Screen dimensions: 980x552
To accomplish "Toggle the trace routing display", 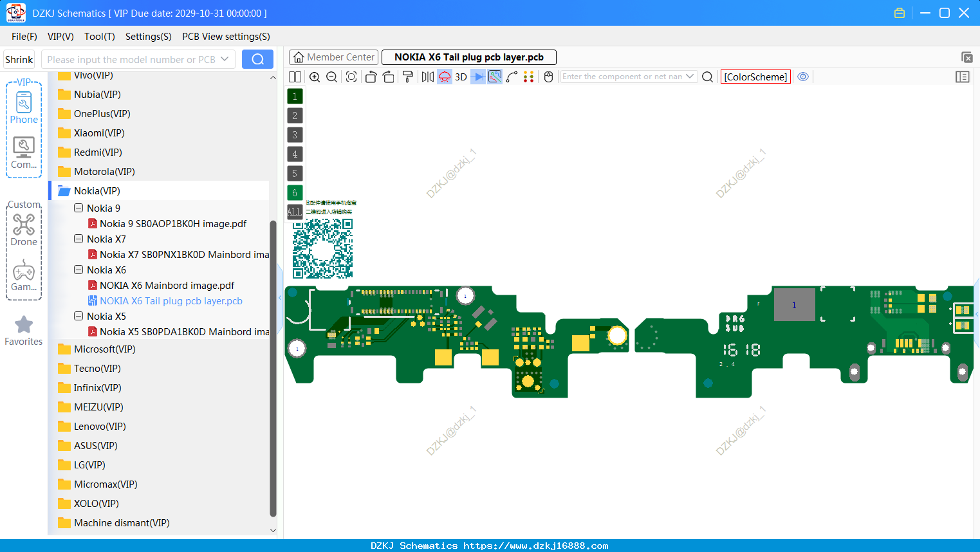I will tap(495, 77).
